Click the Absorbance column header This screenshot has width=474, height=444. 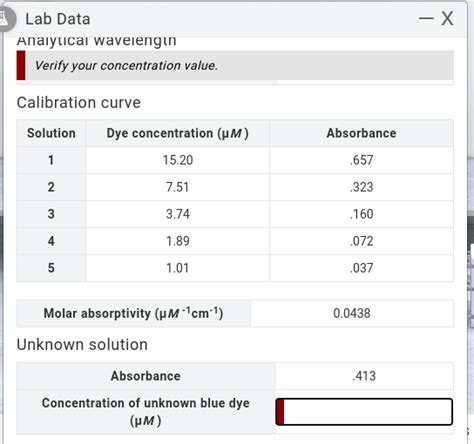361,133
